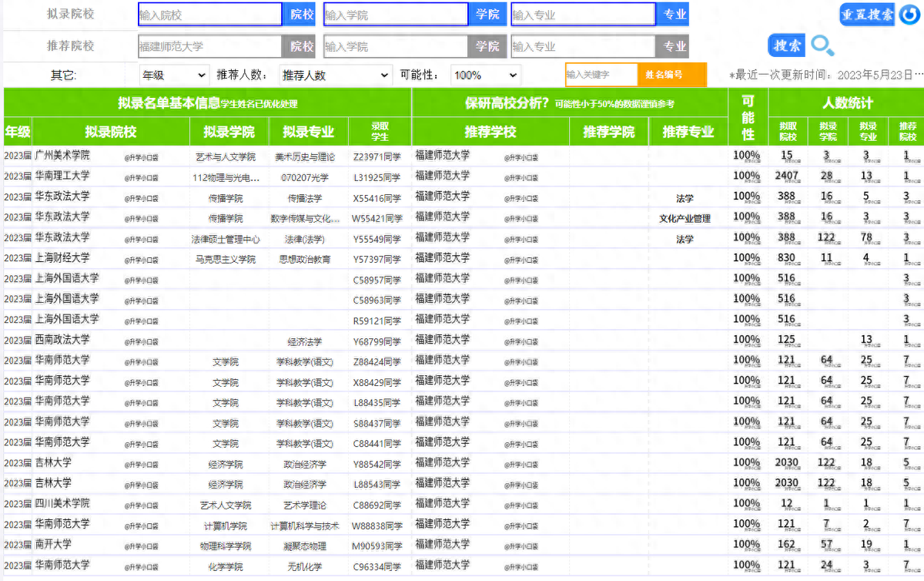This screenshot has width=924, height=581.
Task: Click the 可能性 column header
Action: pos(748,117)
